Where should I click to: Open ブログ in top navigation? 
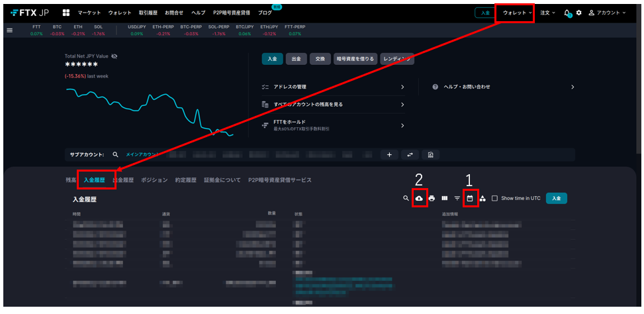pyautogui.click(x=265, y=13)
